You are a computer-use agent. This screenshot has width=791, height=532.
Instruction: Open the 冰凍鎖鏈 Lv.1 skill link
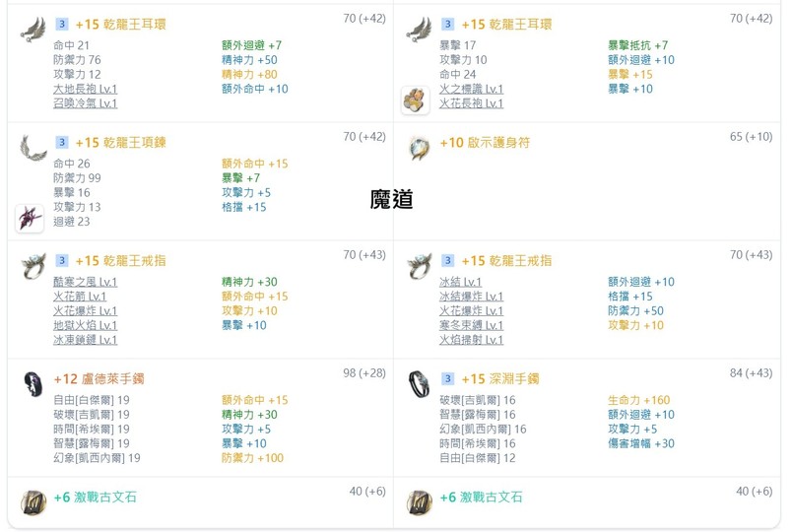pos(85,340)
